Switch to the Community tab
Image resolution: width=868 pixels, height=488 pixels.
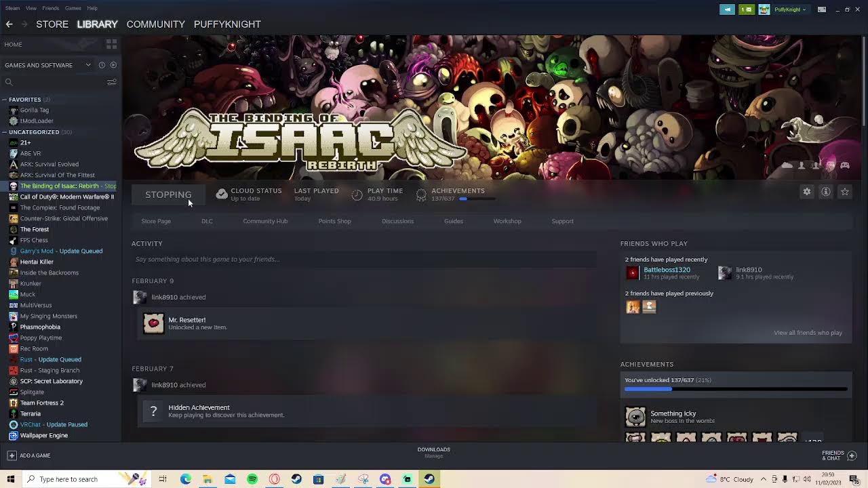point(155,24)
